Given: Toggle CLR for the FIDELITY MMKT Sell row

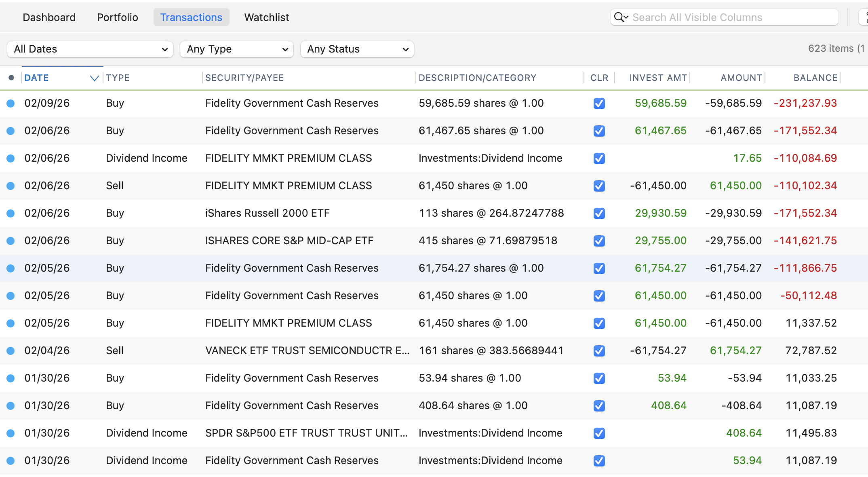Looking at the screenshot, I should pos(599,186).
